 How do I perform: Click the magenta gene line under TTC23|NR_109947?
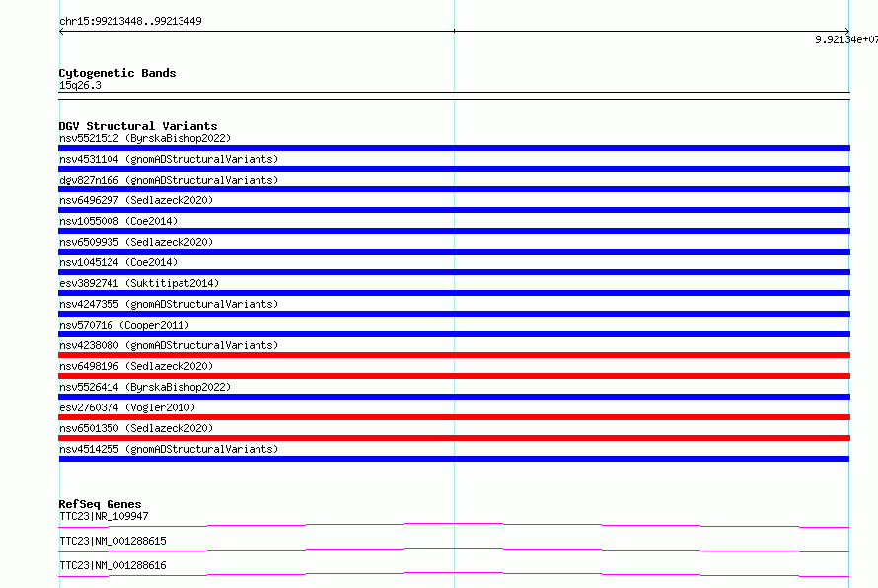454,525
